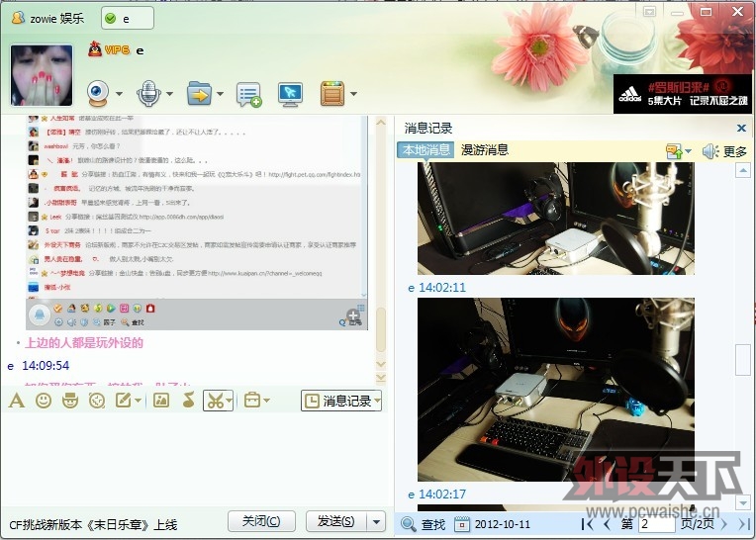
Task: Switch to the 本地消息 tab
Action: [x=426, y=149]
